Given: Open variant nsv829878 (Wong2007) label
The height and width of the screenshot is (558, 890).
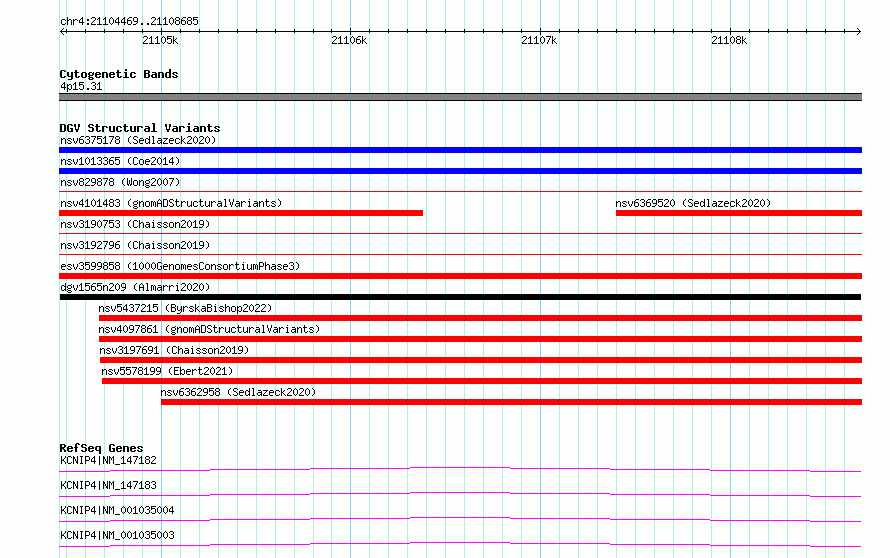Looking at the screenshot, I should 120,182.
